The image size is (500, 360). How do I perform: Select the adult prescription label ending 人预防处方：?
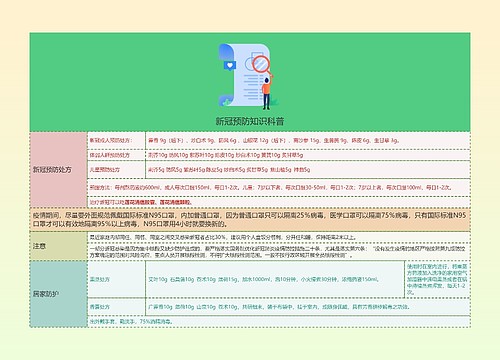click(x=116, y=140)
